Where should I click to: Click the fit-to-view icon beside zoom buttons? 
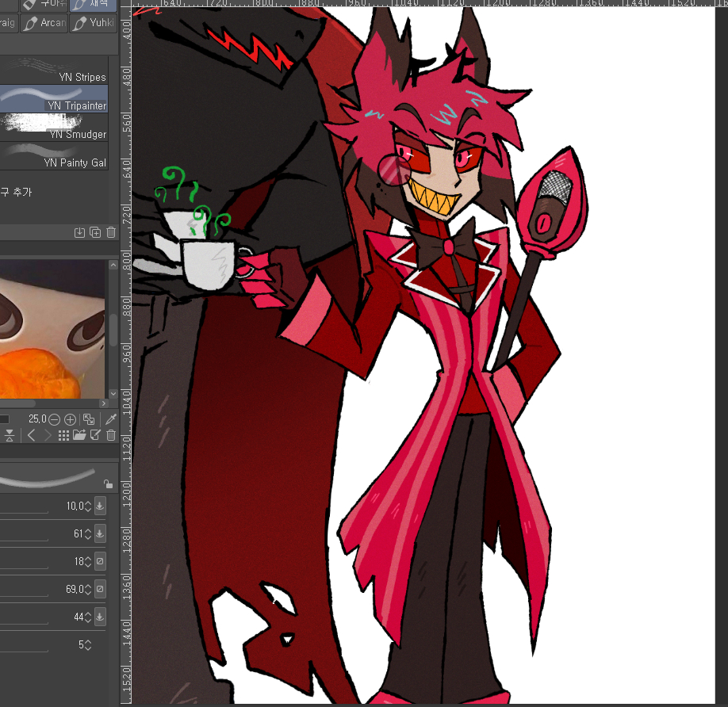89,419
